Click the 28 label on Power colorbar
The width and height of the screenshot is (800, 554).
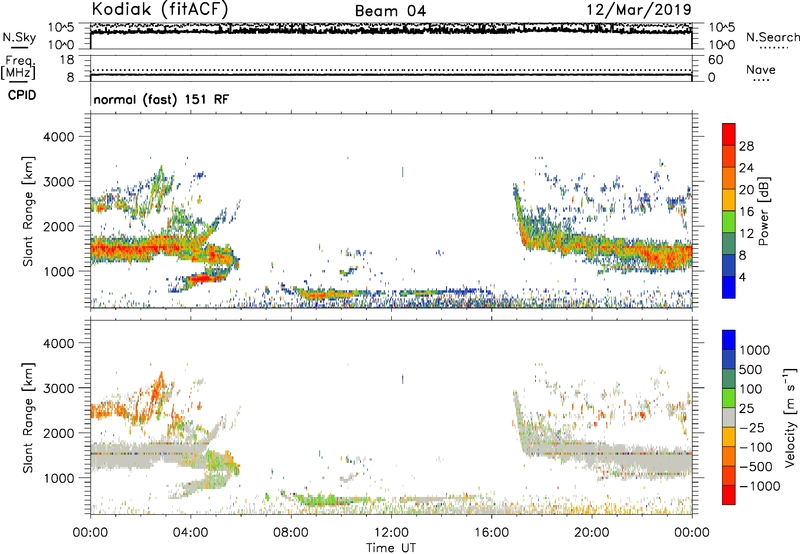746,146
